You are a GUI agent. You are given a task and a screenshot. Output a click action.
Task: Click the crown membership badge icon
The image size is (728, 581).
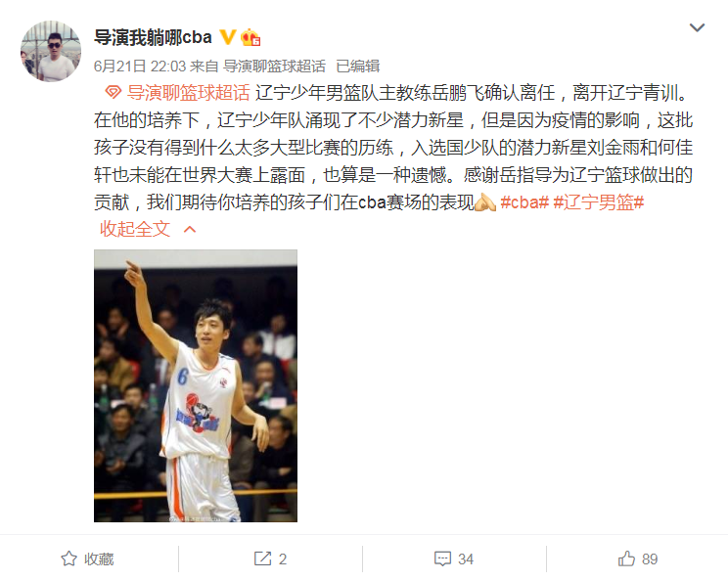(250, 37)
